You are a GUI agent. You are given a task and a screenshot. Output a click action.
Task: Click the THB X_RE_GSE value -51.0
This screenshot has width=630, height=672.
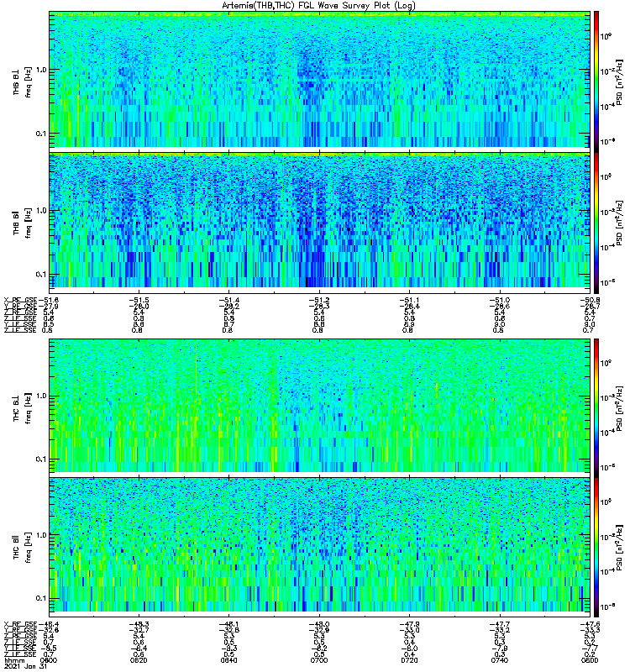(x=499, y=301)
